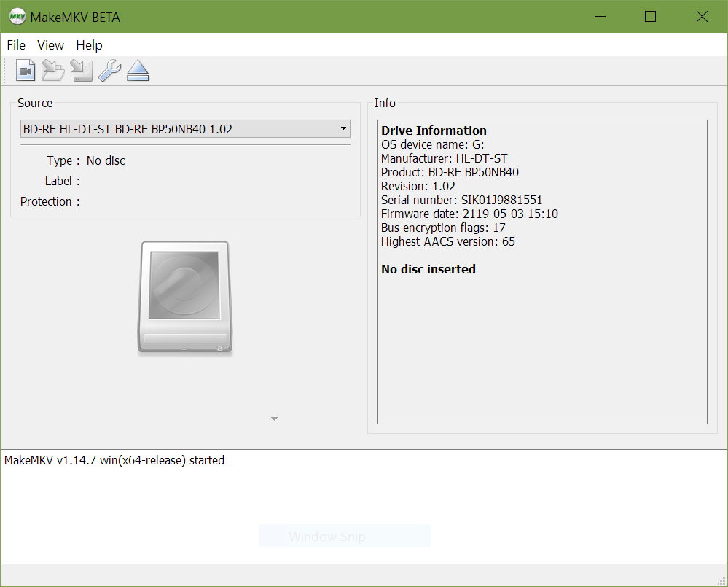Viewport: 728px width, 587px height.
Task: Click 'Highest AACS version: 65' line
Action: coord(447,241)
